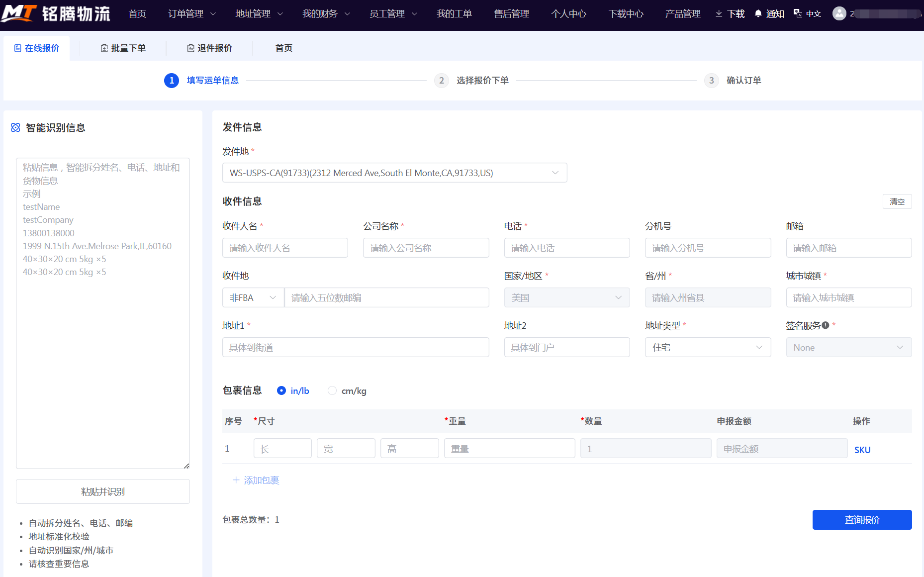The image size is (924, 577).
Task: Open the user avatar profile icon
Action: pyautogui.click(x=839, y=13)
